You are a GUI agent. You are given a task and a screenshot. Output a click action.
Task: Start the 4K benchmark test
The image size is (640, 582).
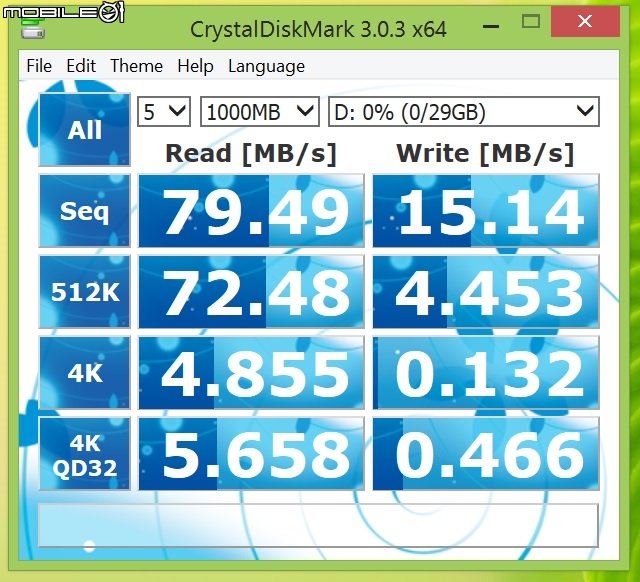point(84,372)
